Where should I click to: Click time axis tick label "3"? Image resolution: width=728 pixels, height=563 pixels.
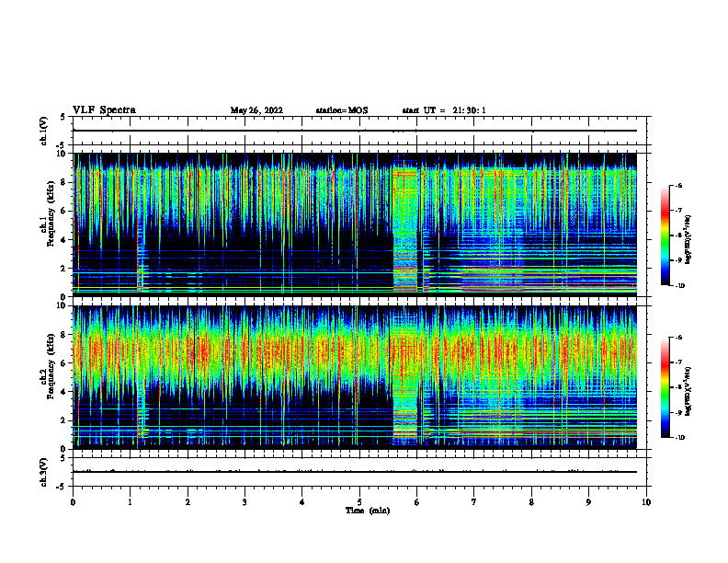245,502
